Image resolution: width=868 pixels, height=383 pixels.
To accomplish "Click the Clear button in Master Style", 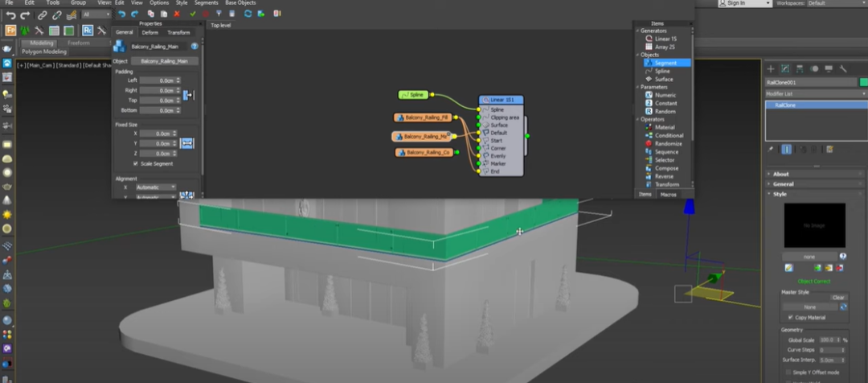I will point(837,297).
